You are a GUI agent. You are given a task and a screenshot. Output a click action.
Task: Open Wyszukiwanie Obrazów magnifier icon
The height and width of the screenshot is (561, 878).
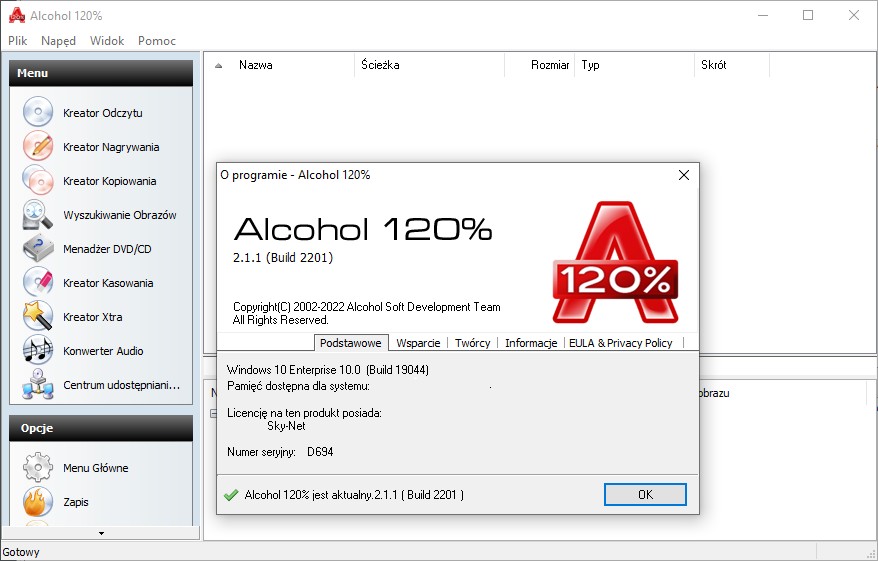pos(38,214)
